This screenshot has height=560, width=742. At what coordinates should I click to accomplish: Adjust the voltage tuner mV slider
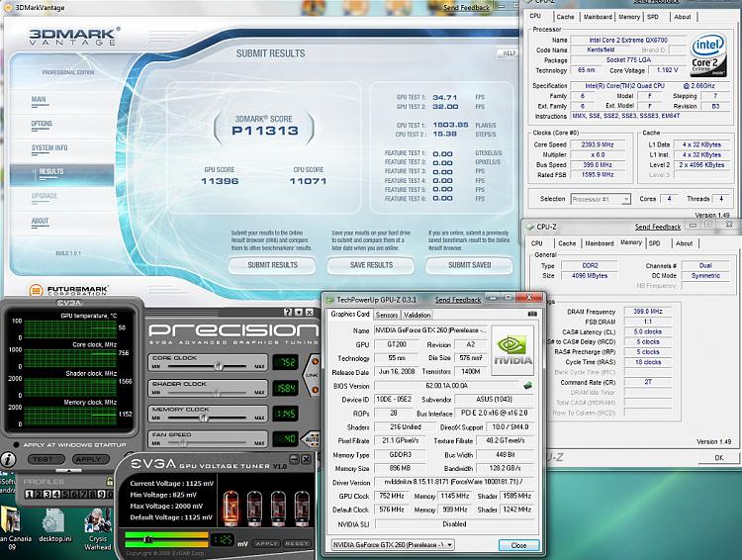click(x=147, y=539)
